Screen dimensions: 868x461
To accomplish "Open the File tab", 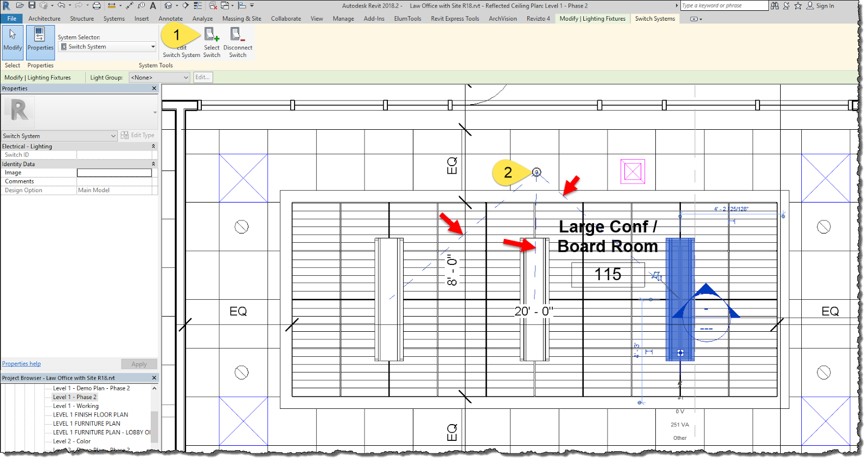I will coord(11,18).
